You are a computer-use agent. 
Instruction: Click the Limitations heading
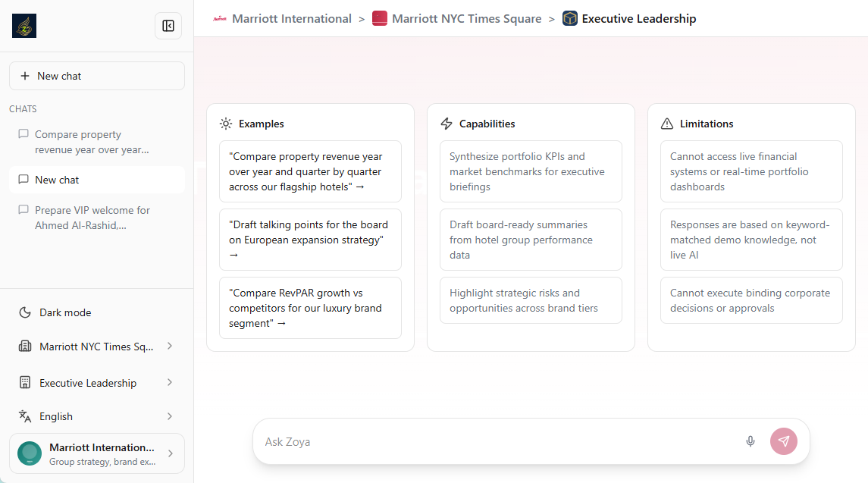click(x=707, y=124)
